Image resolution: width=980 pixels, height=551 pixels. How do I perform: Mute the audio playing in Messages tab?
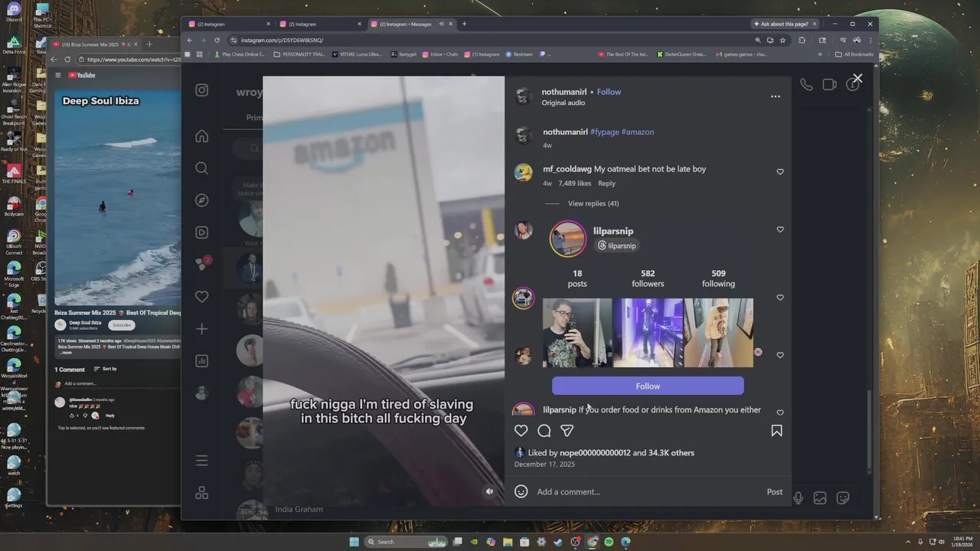(441, 24)
